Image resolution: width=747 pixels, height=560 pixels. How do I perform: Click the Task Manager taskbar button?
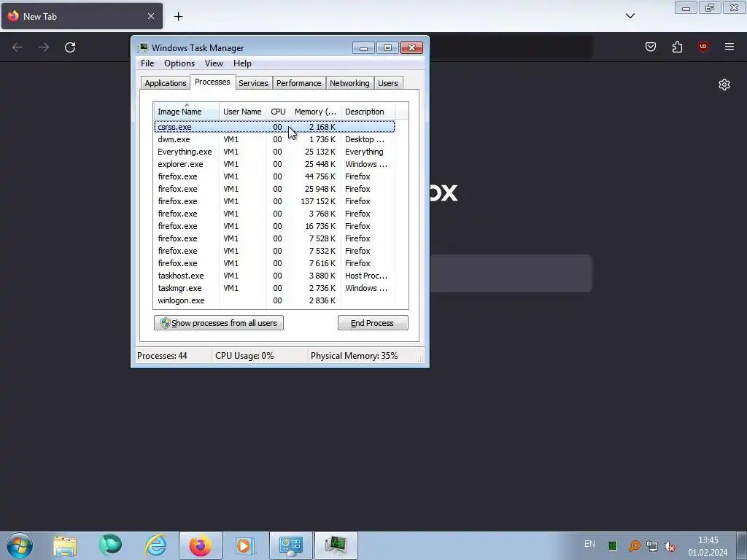pyautogui.click(x=336, y=545)
